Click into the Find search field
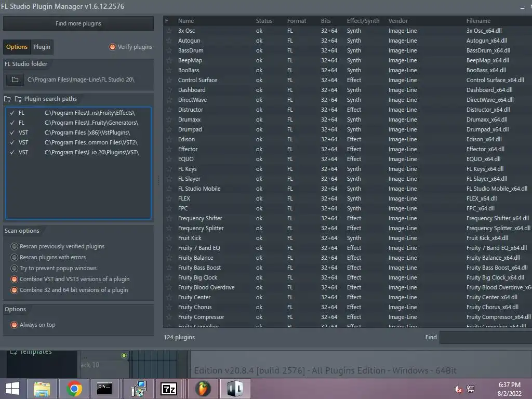The image size is (532, 399). [486, 337]
